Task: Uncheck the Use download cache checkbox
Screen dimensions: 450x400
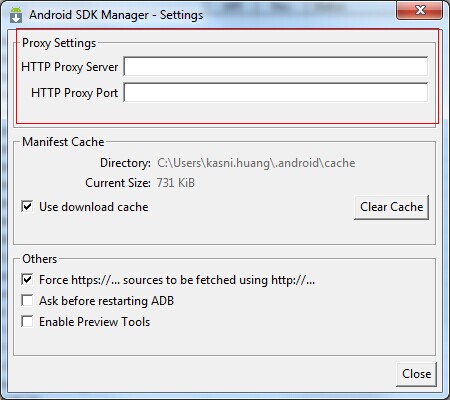Action: pos(27,206)
